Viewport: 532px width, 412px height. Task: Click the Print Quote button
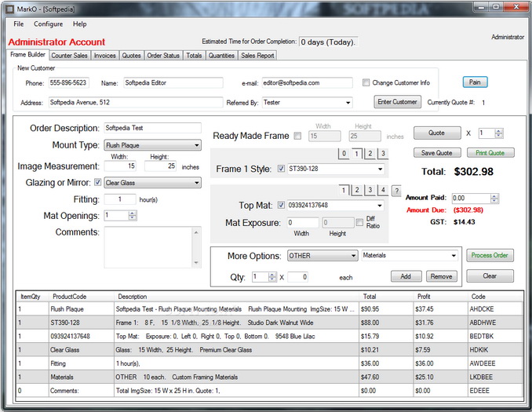click(490, 152)
